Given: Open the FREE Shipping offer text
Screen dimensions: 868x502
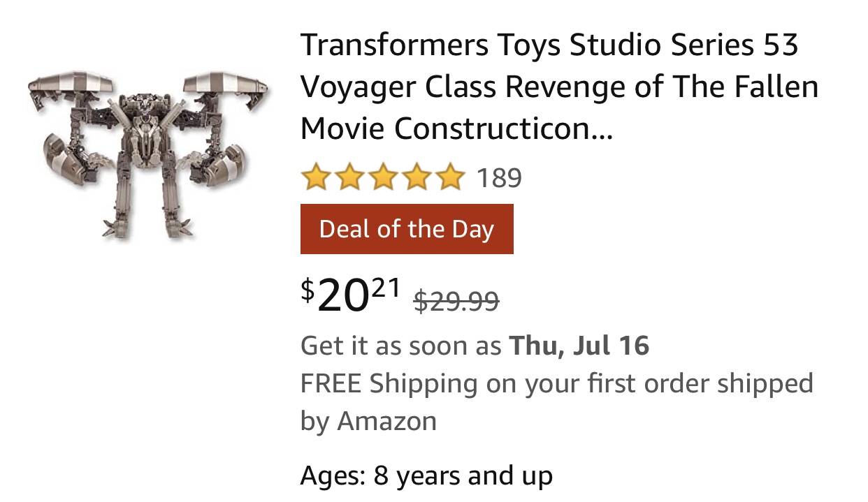Looking at the screenshot, I should pos(556,383).
